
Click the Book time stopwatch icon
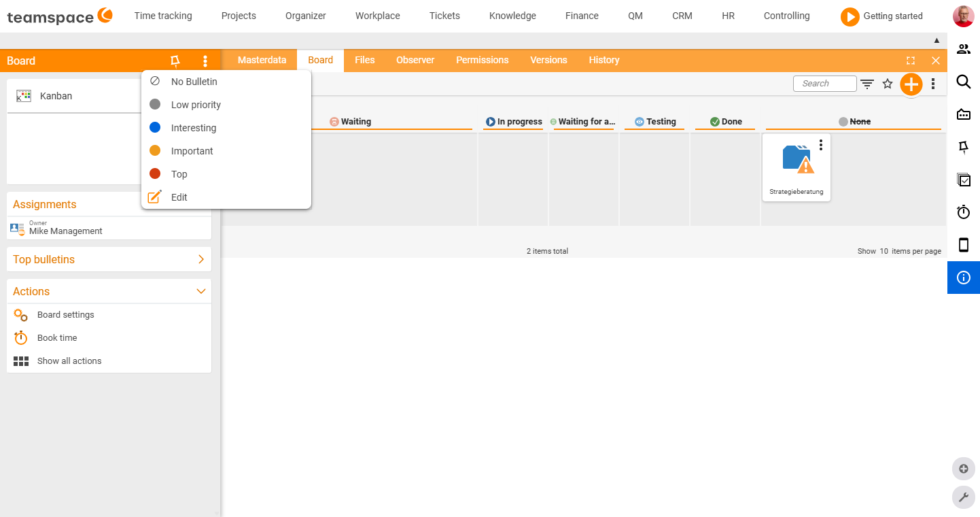tap(21, 338)
